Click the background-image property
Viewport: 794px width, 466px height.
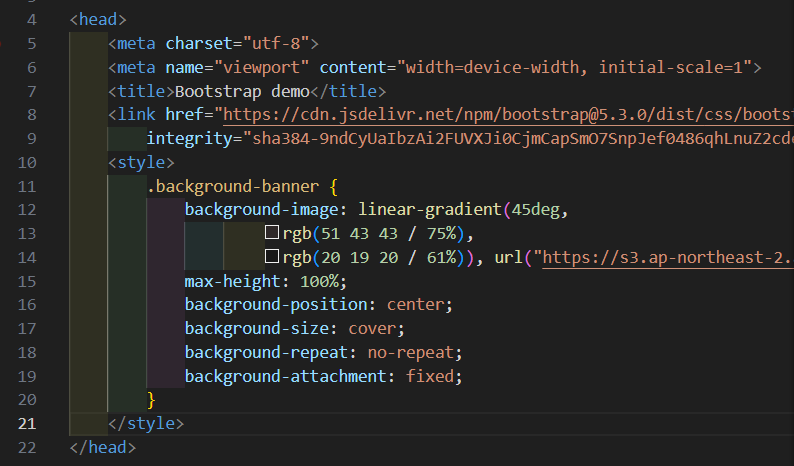point(261,209)
